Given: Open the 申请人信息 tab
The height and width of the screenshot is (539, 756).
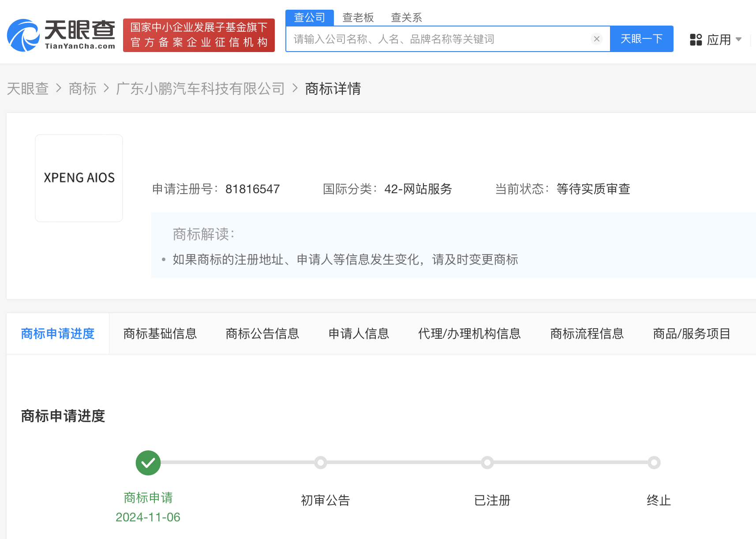Looking at the screenshot, I should click(x=359, y=333).
